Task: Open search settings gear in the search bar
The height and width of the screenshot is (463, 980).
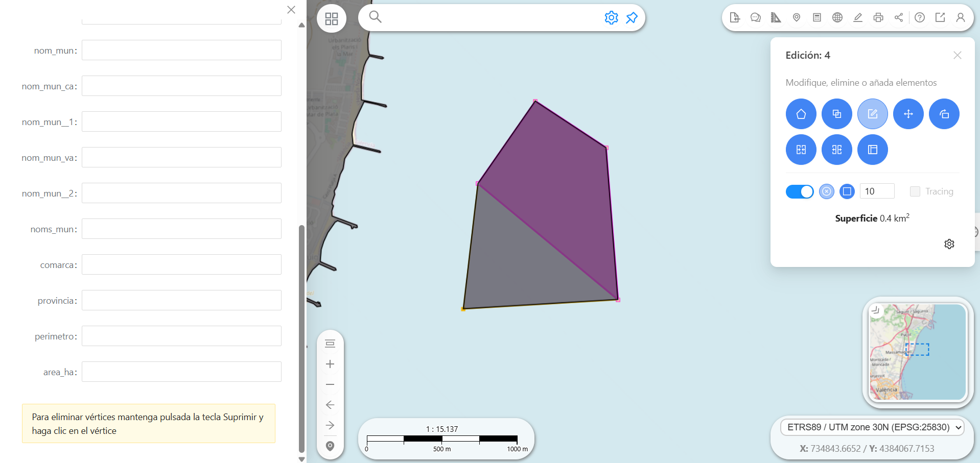Action: (x=611, y=17)
